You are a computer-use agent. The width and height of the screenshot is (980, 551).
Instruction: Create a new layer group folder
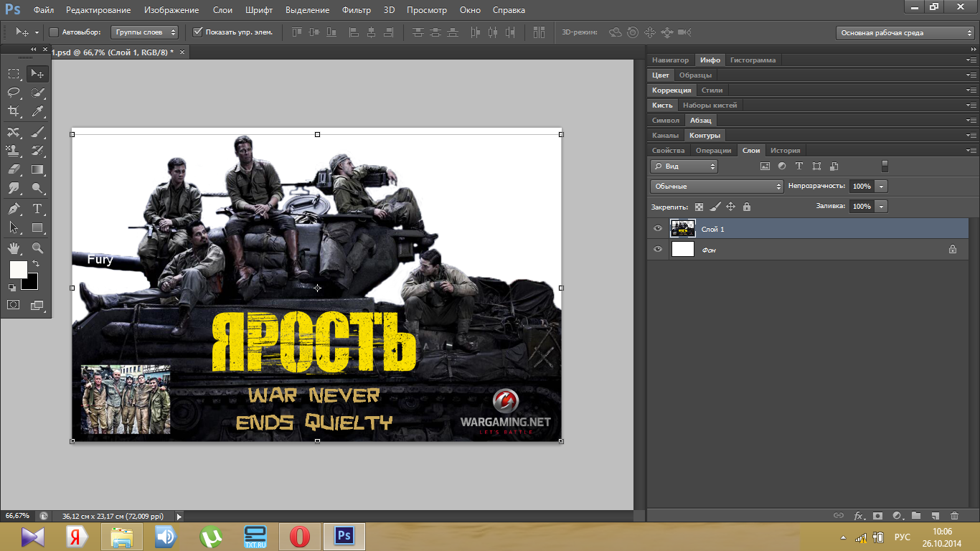916,516
